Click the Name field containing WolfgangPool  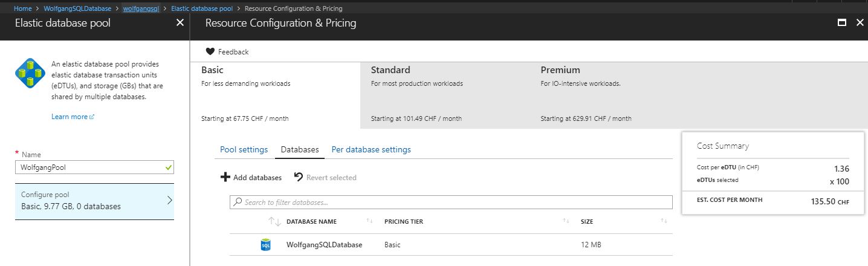[x=94, y=167]
